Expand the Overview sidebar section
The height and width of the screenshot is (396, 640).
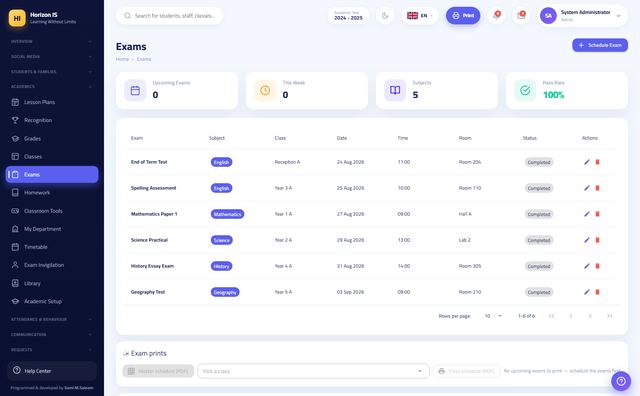[x=51, y=41]
